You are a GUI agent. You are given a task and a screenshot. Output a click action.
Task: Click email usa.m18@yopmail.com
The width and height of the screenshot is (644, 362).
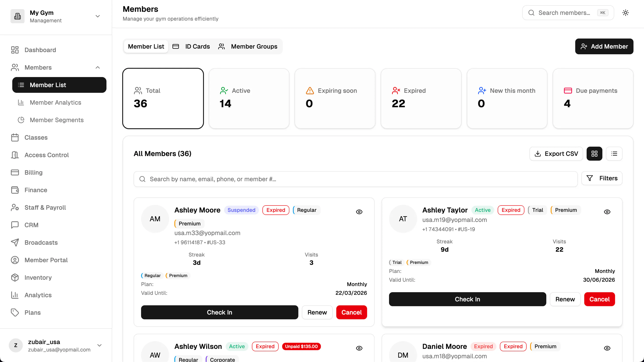[455, 356]
